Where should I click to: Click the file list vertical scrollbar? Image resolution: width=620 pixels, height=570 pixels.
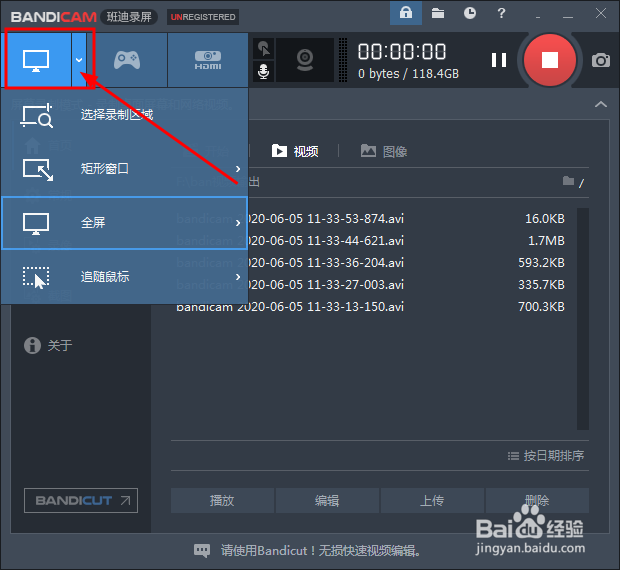point(583,319)
